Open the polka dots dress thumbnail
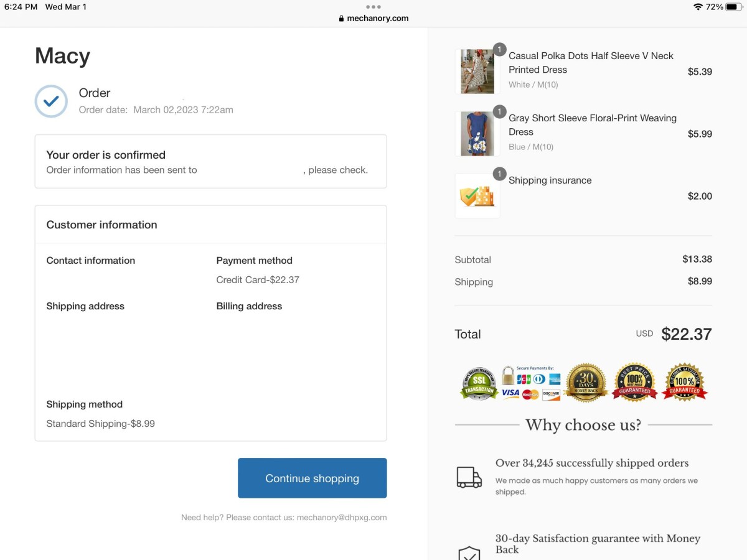Viewport: 747px width, 560px height. point(477,72)
